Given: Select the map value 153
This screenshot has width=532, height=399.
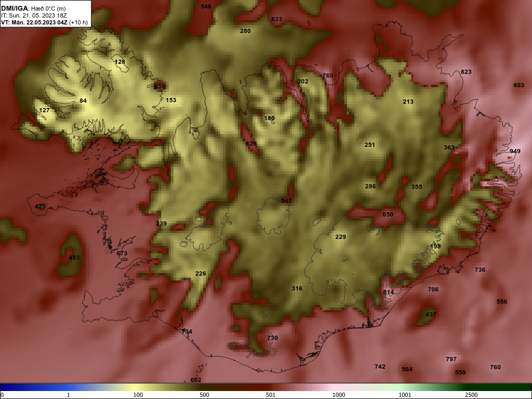Looking at the screenshot, I should [171, 100].
